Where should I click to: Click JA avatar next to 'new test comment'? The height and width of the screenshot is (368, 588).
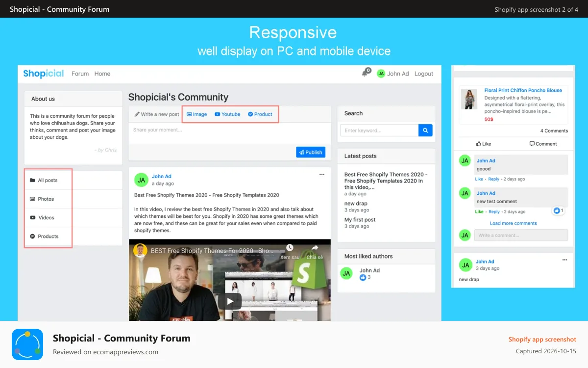click(x=465, y=193)
